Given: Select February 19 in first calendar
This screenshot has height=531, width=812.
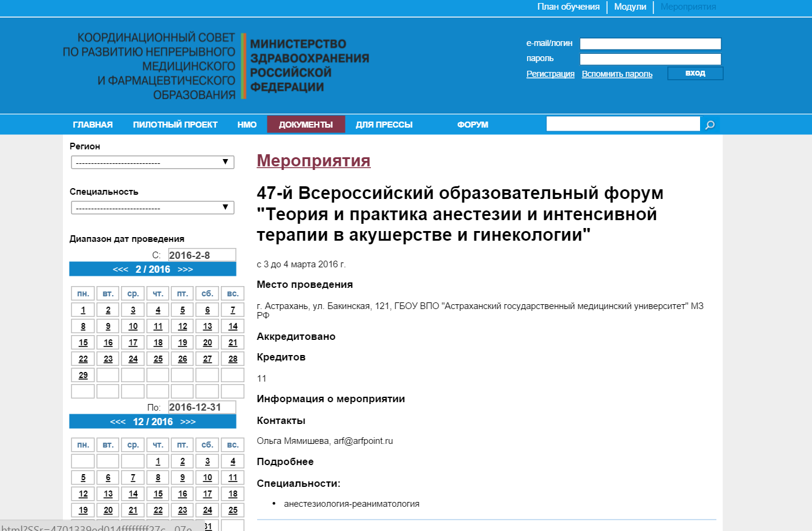Looking at the screenshot, I should point(183,342).
